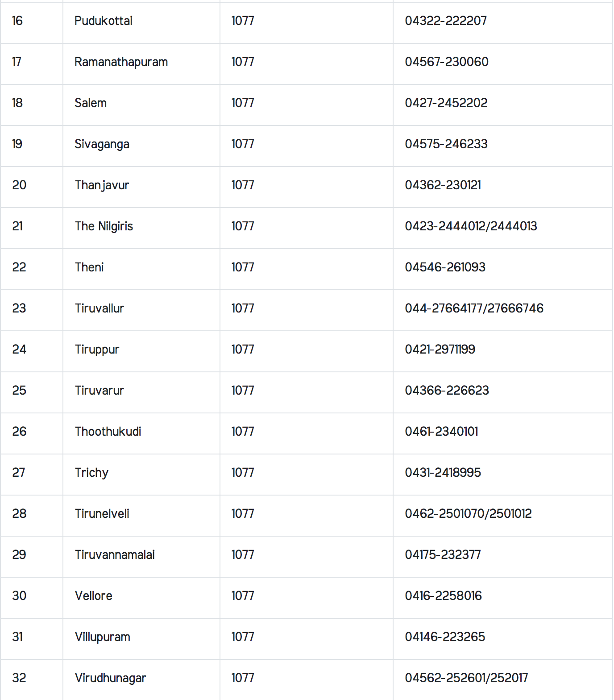Click the 1077 toll-free number beside Salem
This screenshot has height=700, width=614.
coord(242,103)
